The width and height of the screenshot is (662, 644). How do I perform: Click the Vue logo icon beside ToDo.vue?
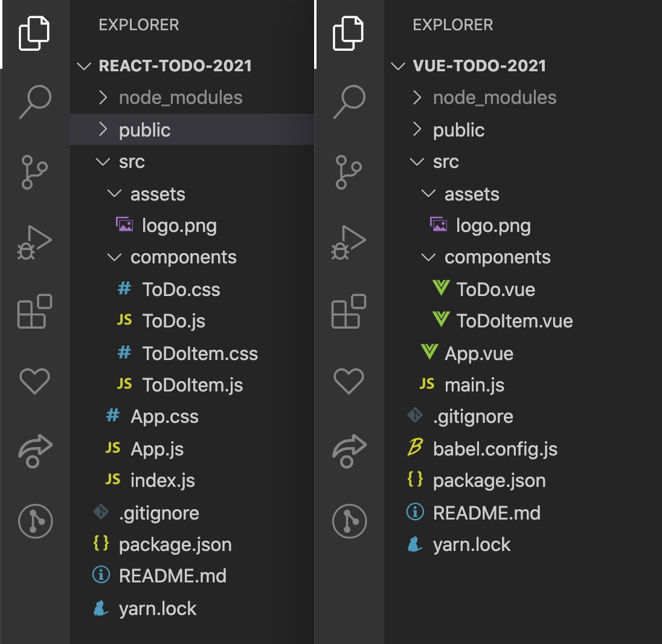pyautogui.click(x=441, y=289)
